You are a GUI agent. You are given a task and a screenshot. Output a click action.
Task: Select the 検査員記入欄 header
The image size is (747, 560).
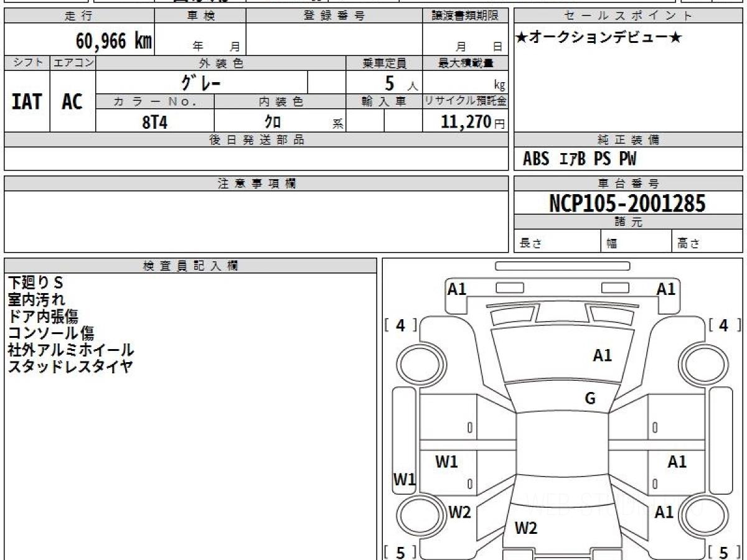pyautogui.click(x=190, y=266)
